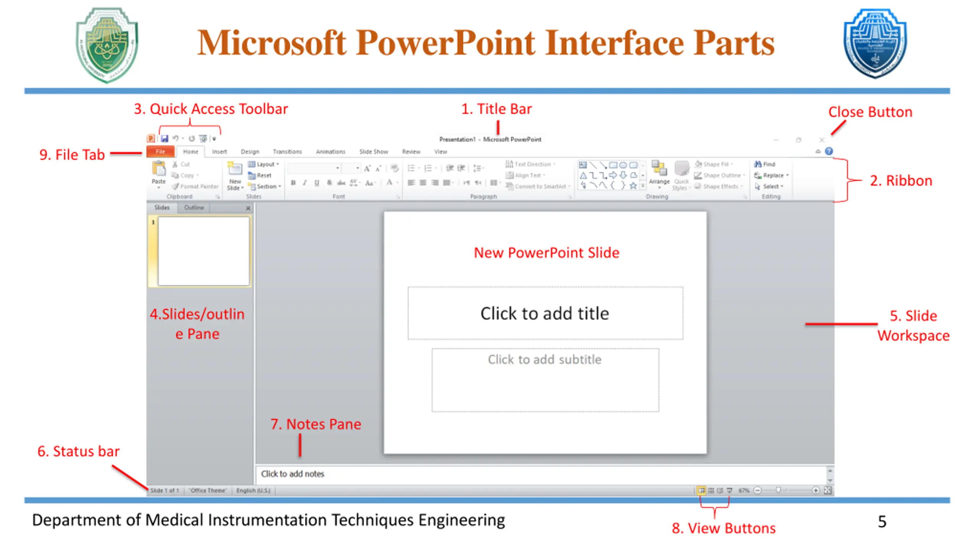Click the zoom slider handle
Screen dimensions: 980x551
pos(778,490)
